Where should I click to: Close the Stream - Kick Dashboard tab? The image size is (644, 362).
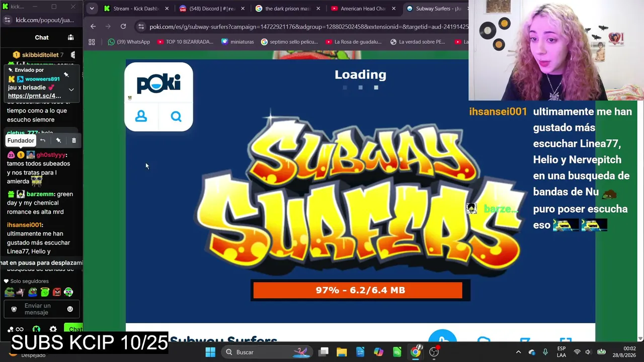[167, 9]
